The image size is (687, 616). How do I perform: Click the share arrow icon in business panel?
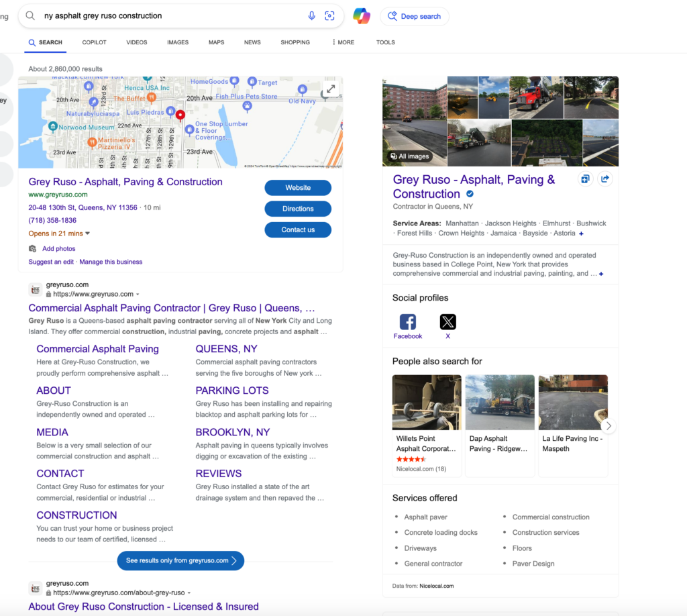coord(605,179)
